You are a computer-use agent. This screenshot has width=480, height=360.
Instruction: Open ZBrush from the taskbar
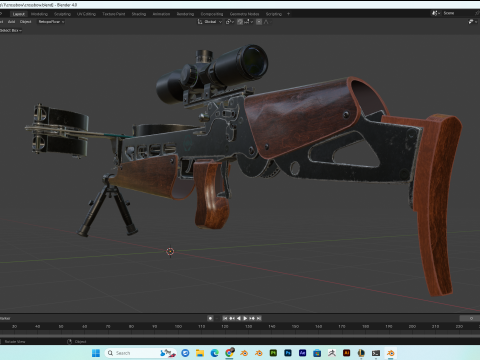pyautogui.click(x=332, y=353)
